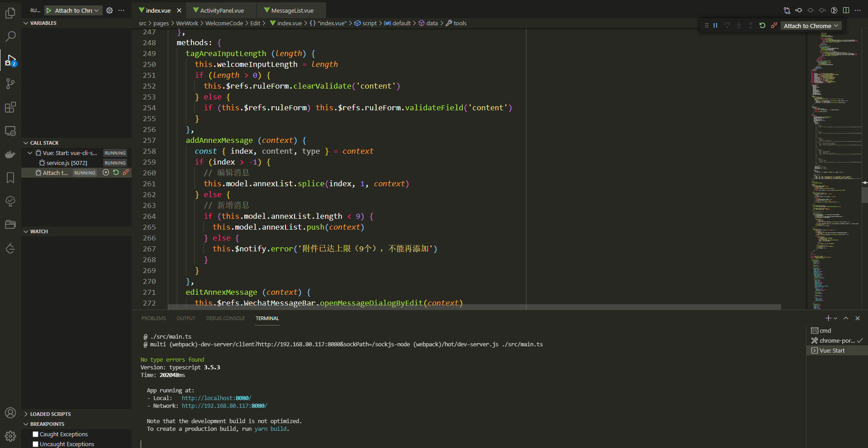The image size is (868, 448).
Task: Open debug configuration dropdown in sidebar header
Action: click(x=76, y=10)
